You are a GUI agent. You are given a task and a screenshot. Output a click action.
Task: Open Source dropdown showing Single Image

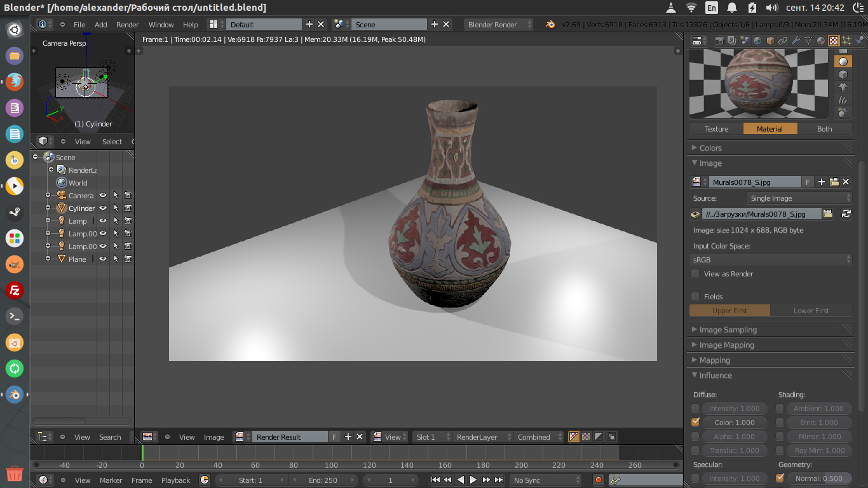point(799,198)
